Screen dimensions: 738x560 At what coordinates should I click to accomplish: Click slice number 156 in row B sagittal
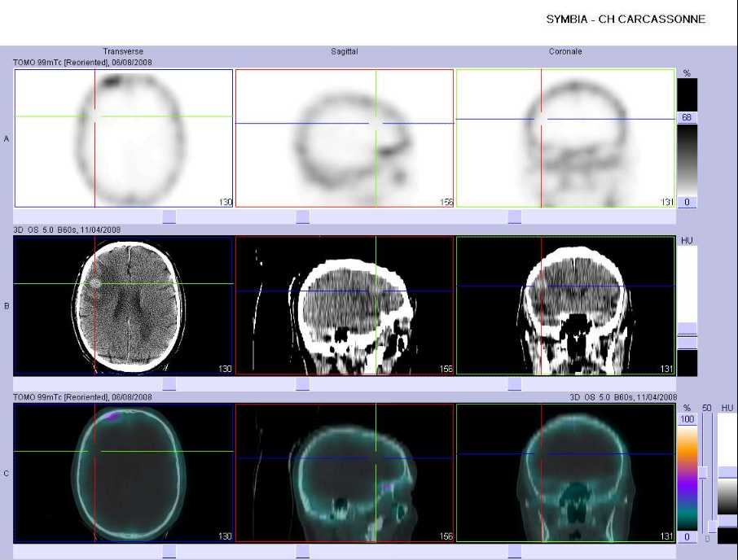[446, 369]
